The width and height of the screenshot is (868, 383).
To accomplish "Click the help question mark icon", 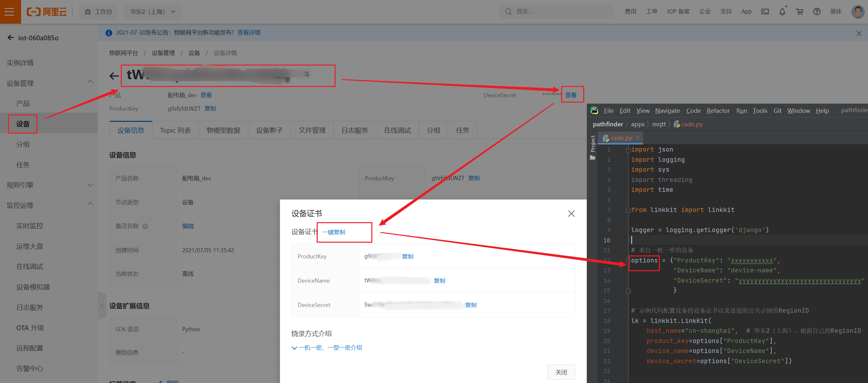I will (817, 12).
